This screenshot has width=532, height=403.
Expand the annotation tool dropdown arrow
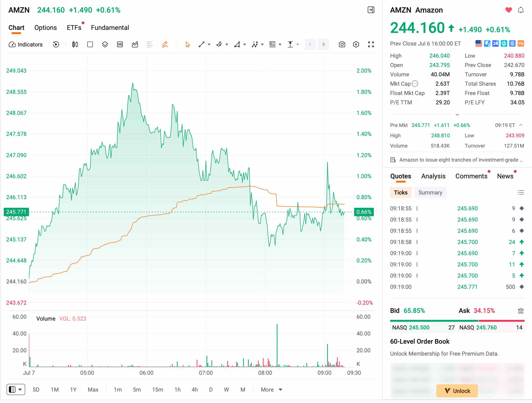(x=280, y=45)
